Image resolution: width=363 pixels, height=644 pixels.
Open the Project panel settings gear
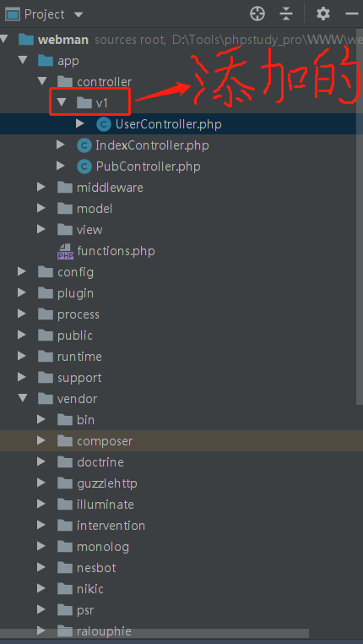click(x=322, y=14)
